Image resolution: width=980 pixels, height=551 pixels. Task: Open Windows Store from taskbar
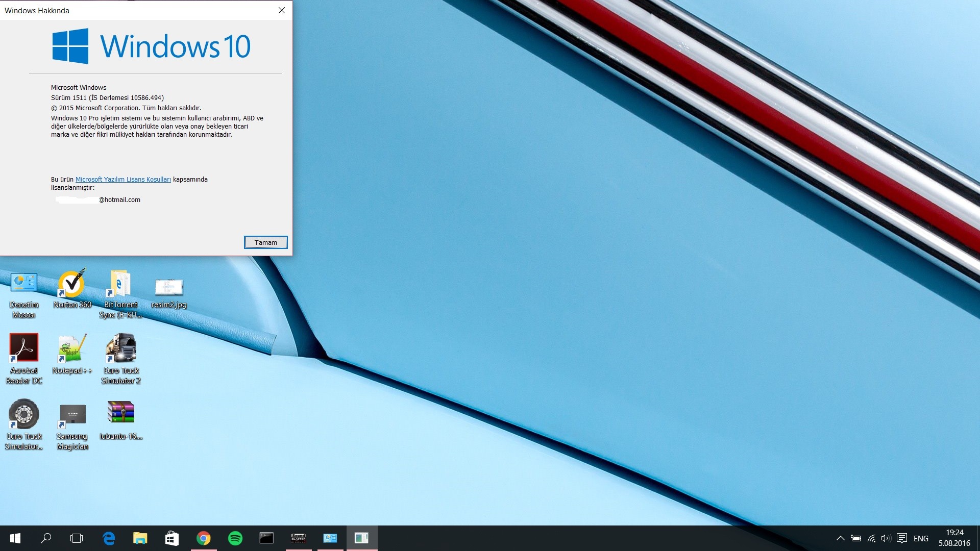[171, 538]
